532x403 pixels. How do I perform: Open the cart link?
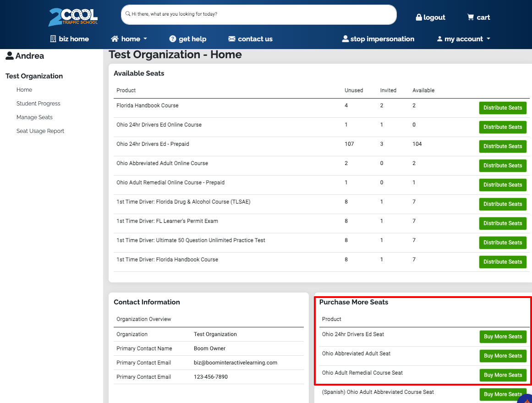pyautogui.click(x=478, y=17)
